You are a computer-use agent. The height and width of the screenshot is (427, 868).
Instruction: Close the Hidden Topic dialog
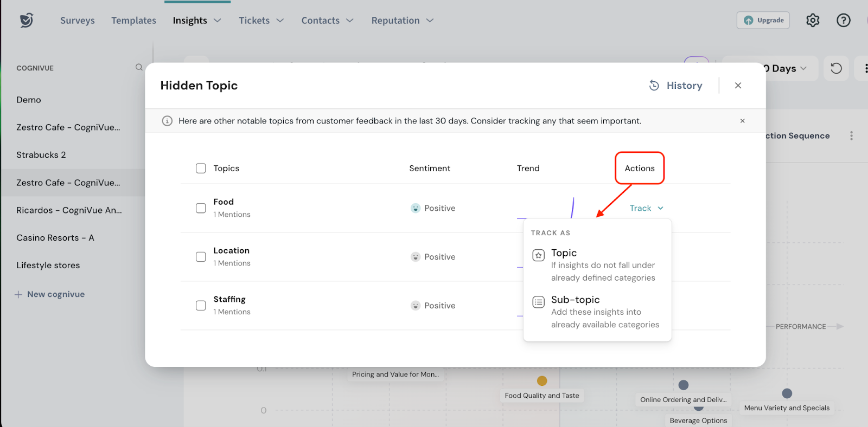pyautogui.click(x=738, y=86)
